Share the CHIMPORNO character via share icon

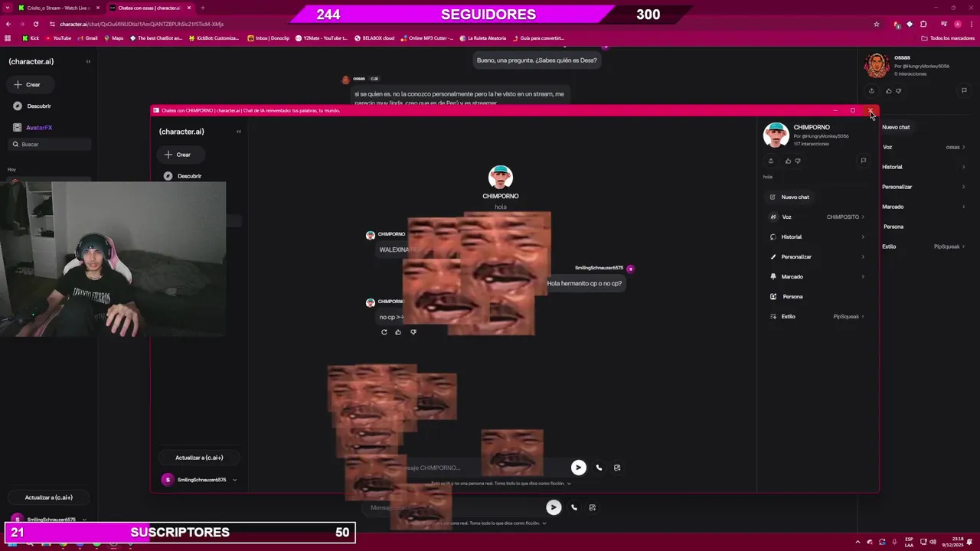(770, 161)
